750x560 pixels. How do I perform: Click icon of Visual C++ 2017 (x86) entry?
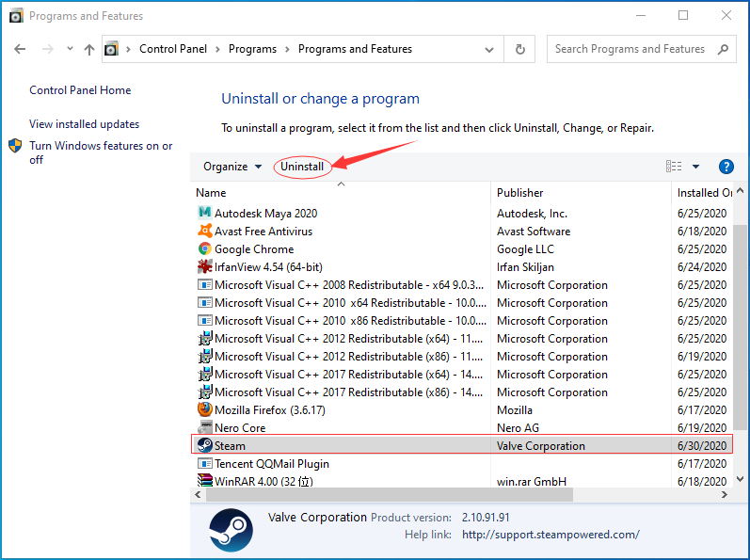tap(205, 392)
